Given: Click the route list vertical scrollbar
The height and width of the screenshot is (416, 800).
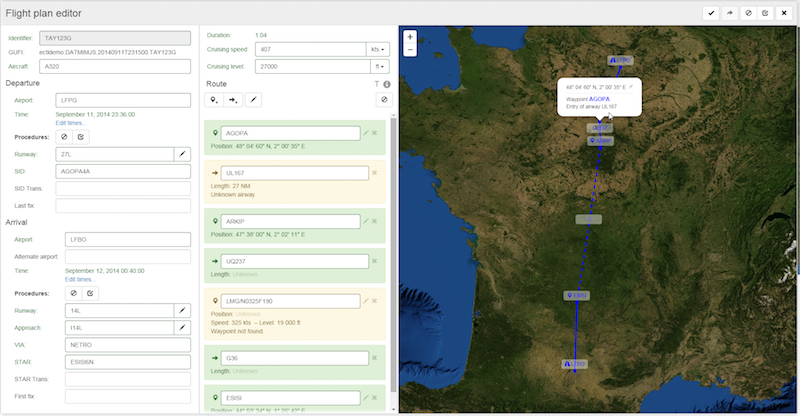Looking at the screenshot, I should pyautogui.click(x=393, y=255).
